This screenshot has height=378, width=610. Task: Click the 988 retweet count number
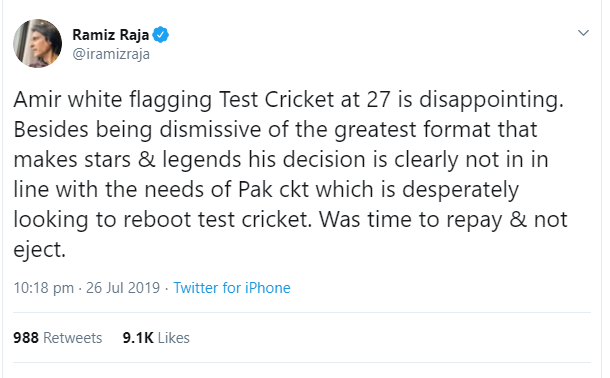click(x=26, y=338)
